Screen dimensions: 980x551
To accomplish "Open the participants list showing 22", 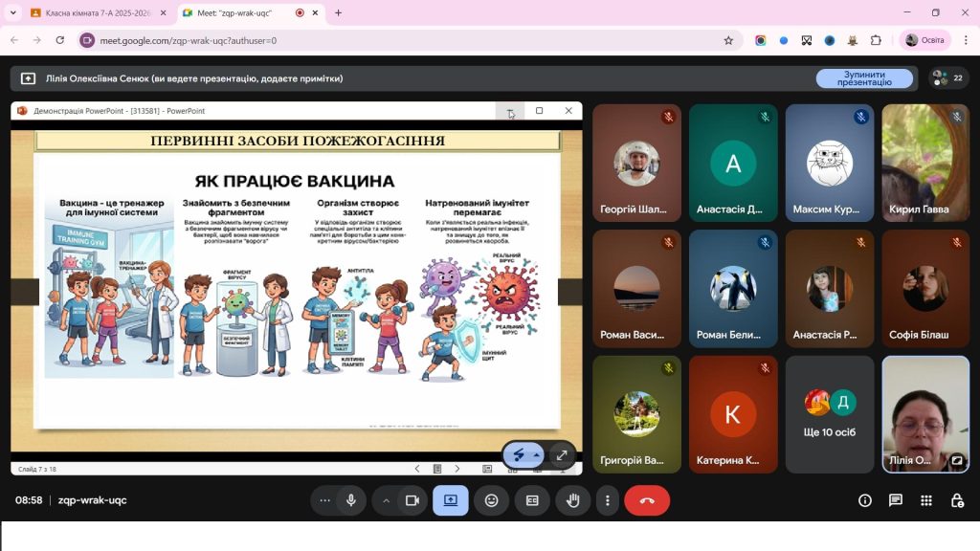I will point(947,78).
